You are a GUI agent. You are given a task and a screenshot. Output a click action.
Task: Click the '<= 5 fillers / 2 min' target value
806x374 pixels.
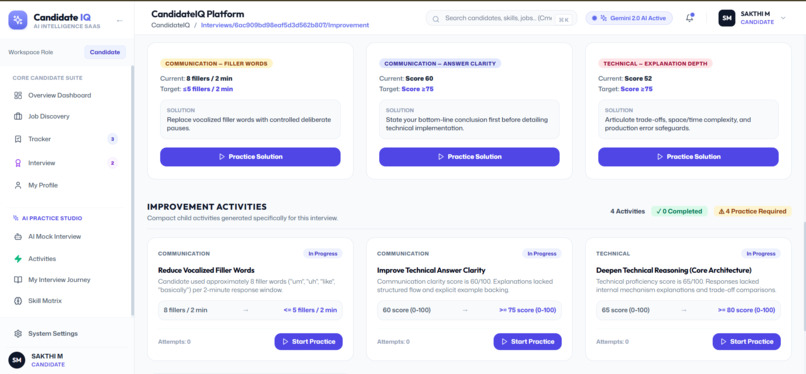310,310
